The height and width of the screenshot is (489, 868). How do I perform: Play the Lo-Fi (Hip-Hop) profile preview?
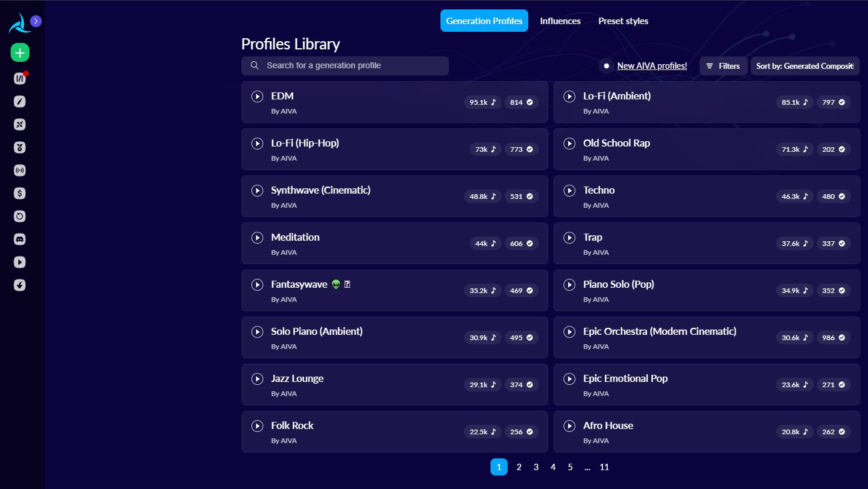(x=257, y=144)
